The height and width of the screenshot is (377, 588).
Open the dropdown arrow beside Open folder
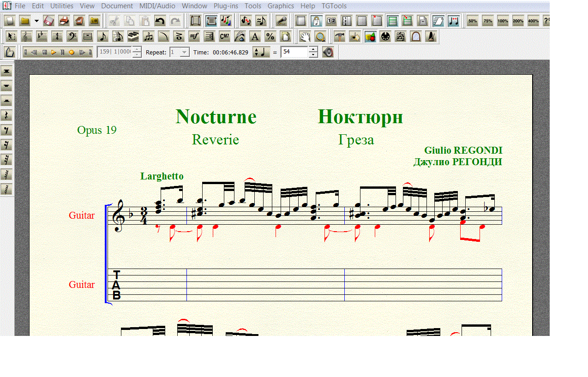36,21
